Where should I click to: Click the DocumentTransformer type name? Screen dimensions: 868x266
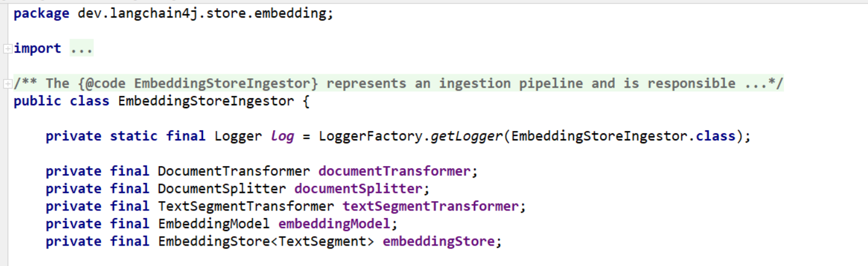point(233,171)
